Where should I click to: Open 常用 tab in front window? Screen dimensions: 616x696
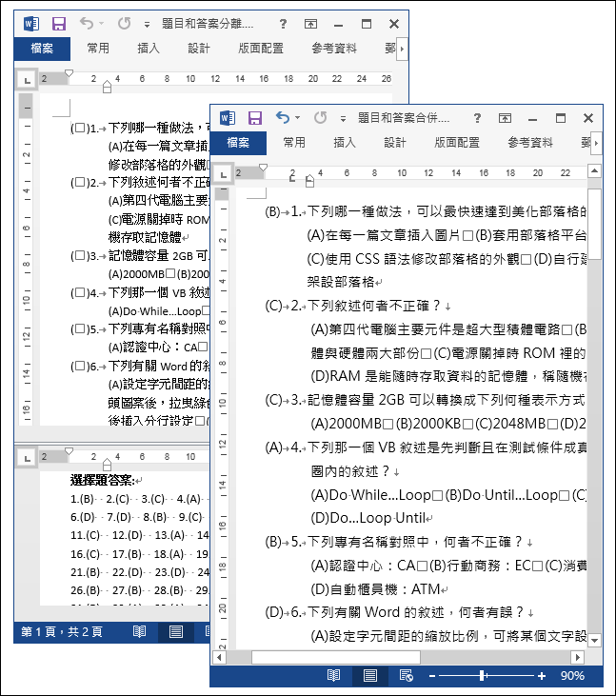coord(294,143)
